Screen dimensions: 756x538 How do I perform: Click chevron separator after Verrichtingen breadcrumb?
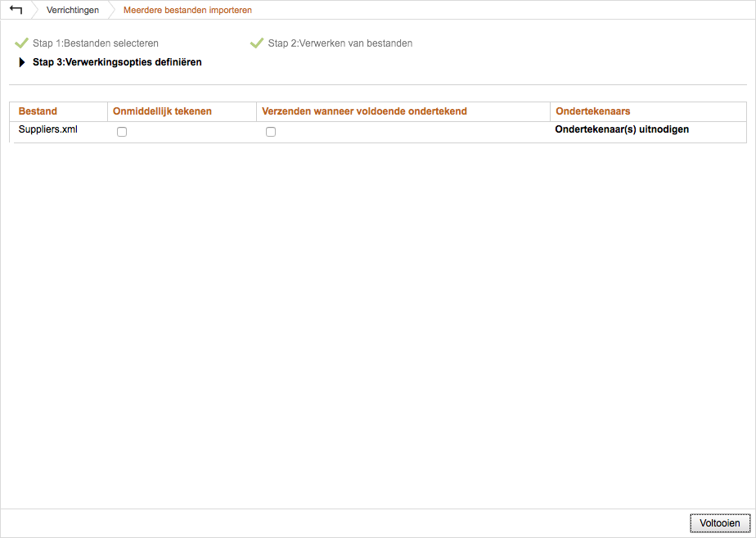click(112, 11)
